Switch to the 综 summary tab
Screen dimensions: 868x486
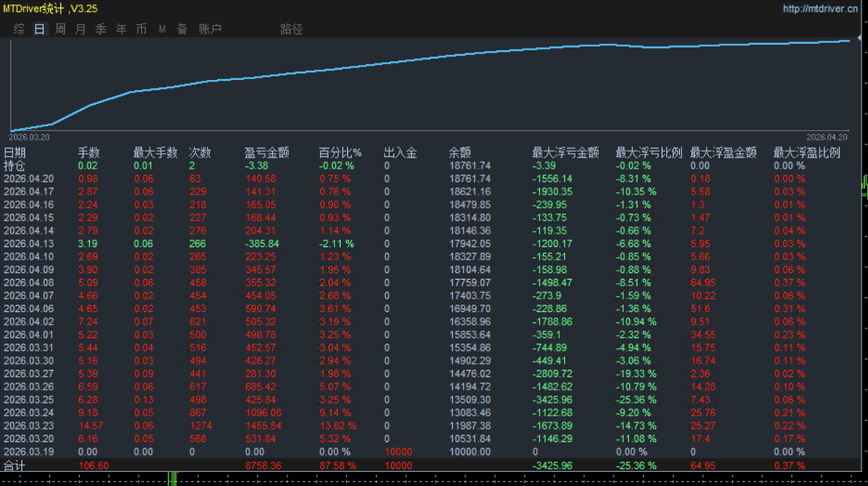(x=19, y=29)
